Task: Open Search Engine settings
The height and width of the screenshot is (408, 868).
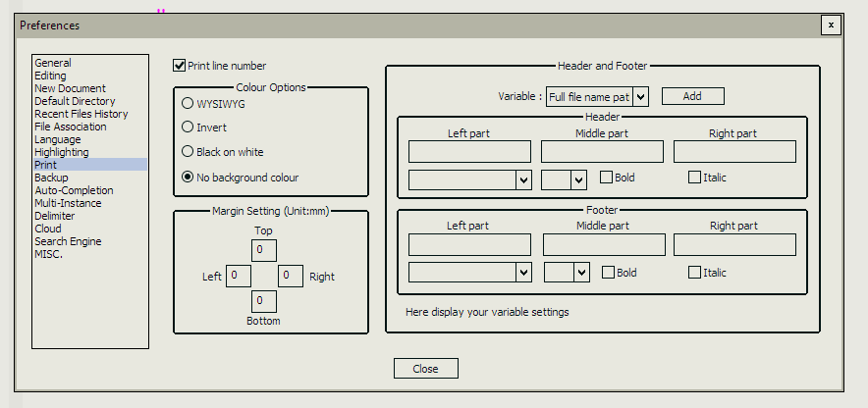Action: [x=89, y=241]
